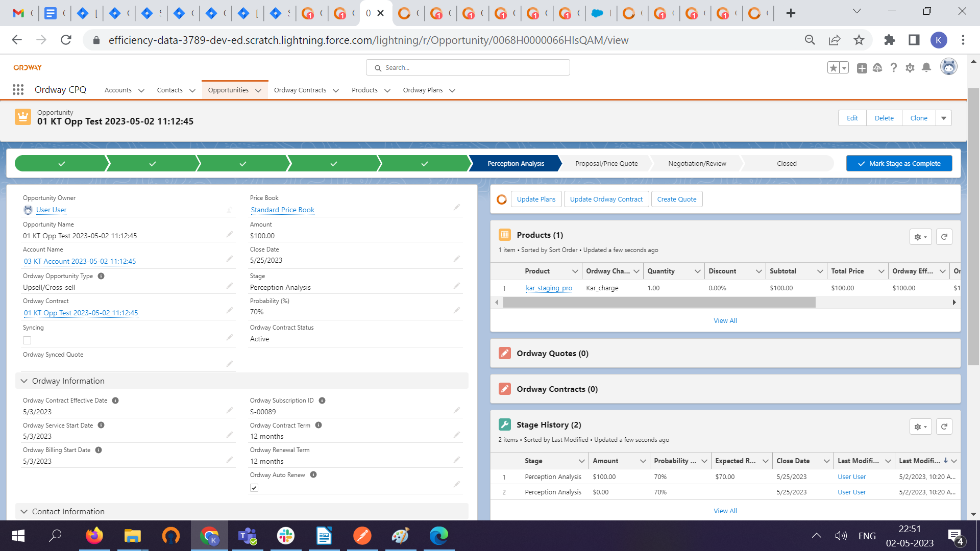The height and width of the screenshot is (551, 980).
Task: Edit the Stage field pencil icon
Action: (457, 286)
